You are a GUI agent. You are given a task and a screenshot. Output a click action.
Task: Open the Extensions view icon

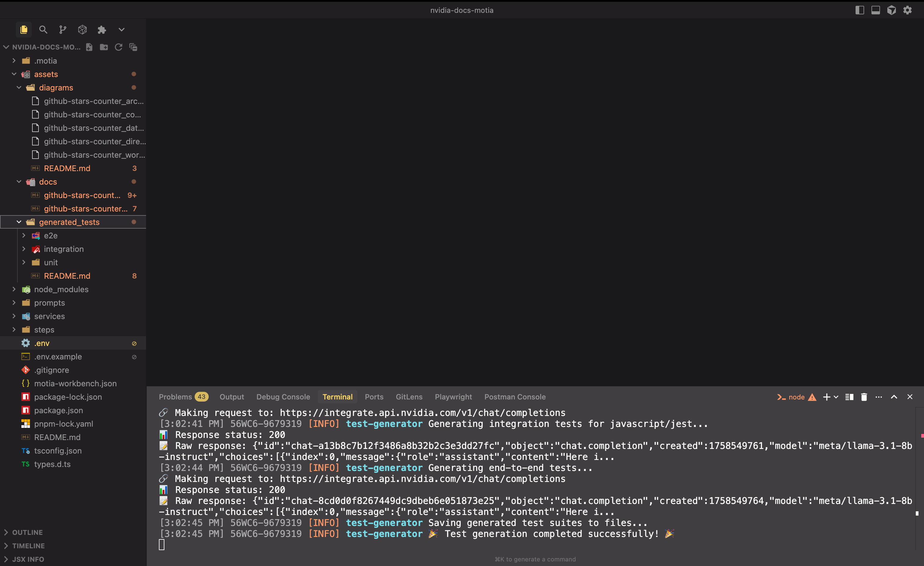pyautogui.click(x=102, y=30)
